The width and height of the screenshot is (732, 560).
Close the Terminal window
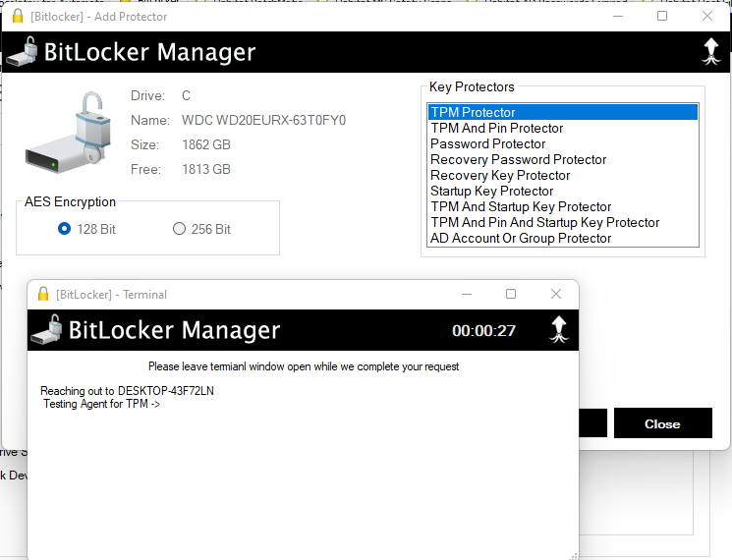tap(555, 294)
